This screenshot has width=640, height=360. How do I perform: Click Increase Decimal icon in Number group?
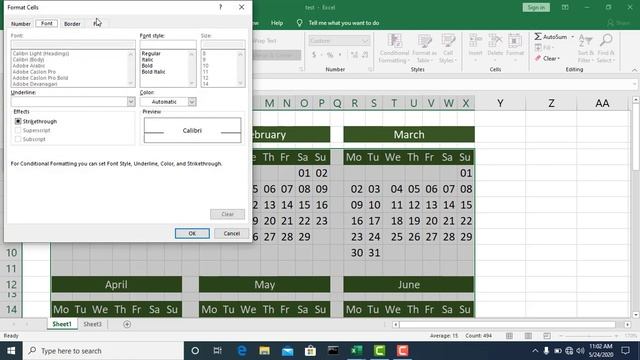(354, 55)
